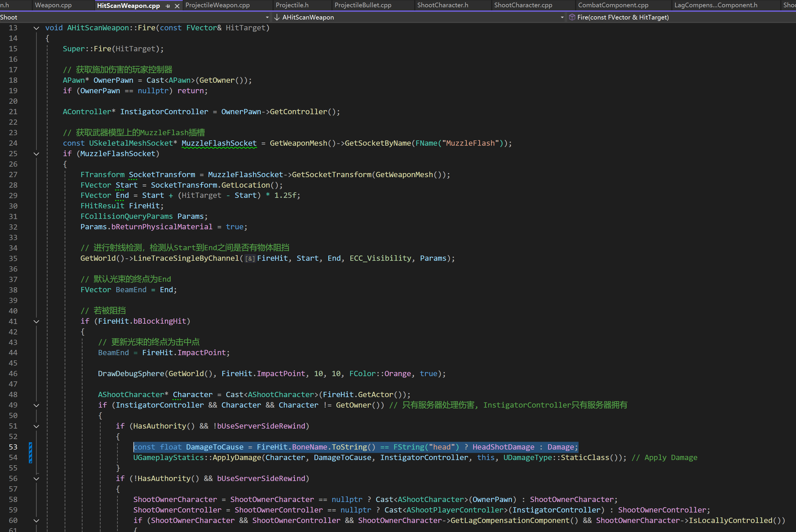Image resolution: width=796 pixels, height=532 pixels.
Task: Open the AHitScanWeapon type dropdown arrow
Action: (x=562, y=17)
